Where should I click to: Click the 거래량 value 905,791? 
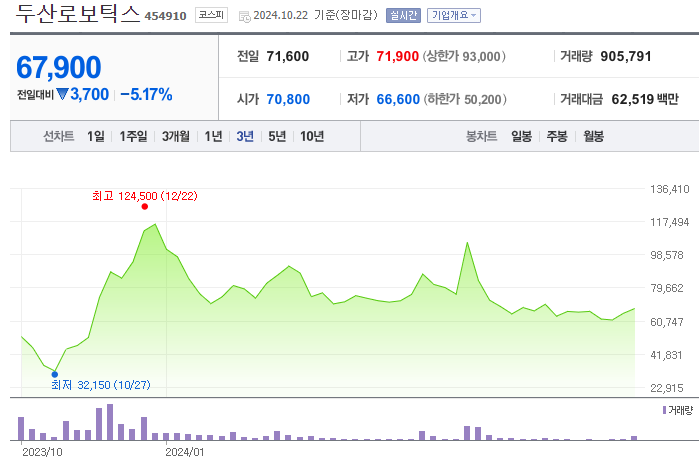(x=625, y=57)
